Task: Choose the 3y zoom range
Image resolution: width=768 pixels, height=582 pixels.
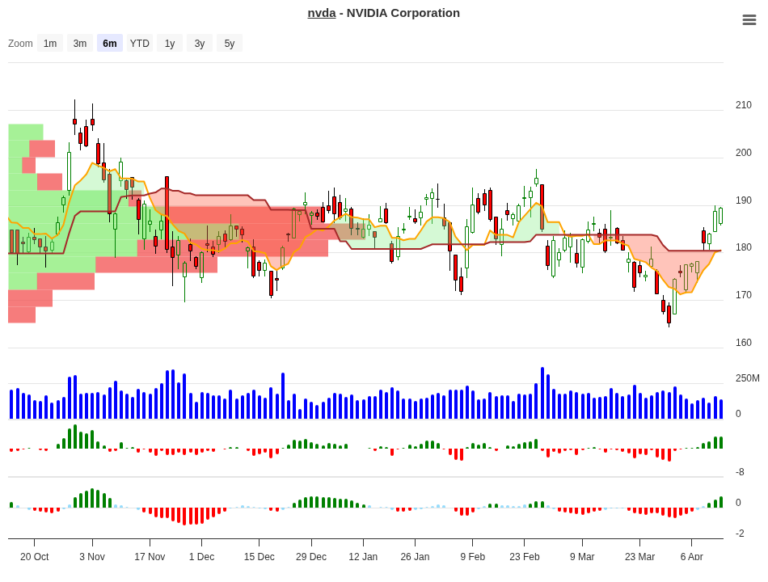Action: pyautogui.click(x=199, y=44)
